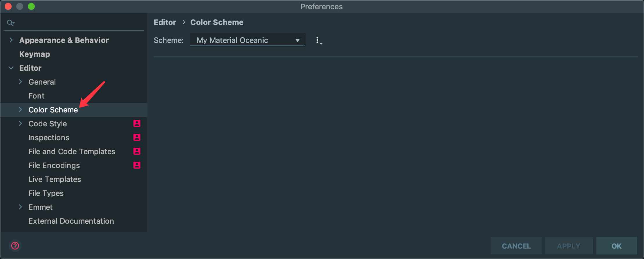The width and height of the screenshot is (644, 259).
Task: Click the APPLY button
Action: (569, 246)
